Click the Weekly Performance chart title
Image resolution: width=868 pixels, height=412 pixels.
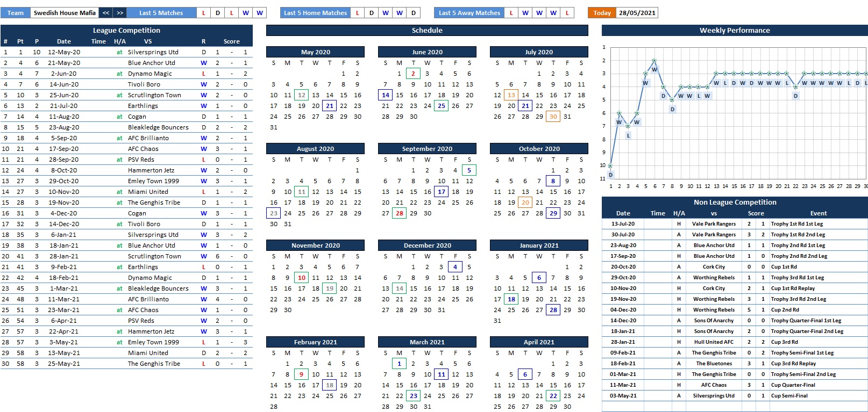pyautogui.click(x=734, y=31)
